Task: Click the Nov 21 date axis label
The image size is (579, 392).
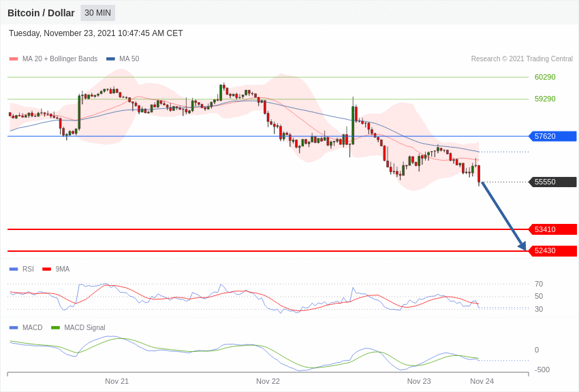Action: [116, 381]
